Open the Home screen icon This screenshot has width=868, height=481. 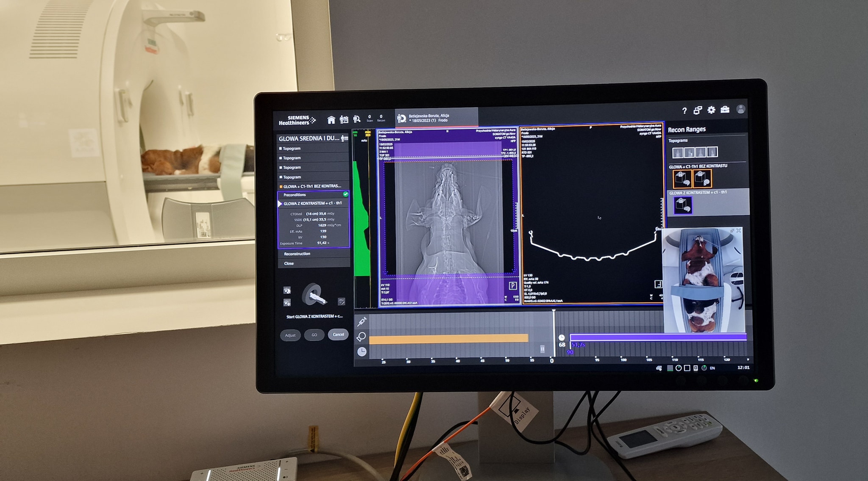[331, 120]
